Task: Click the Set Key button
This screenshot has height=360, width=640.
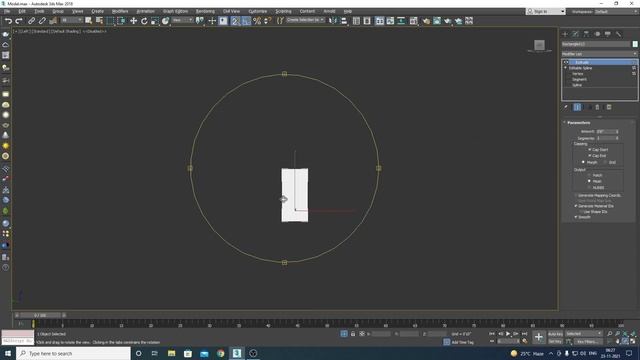Action: pos(555,341)
